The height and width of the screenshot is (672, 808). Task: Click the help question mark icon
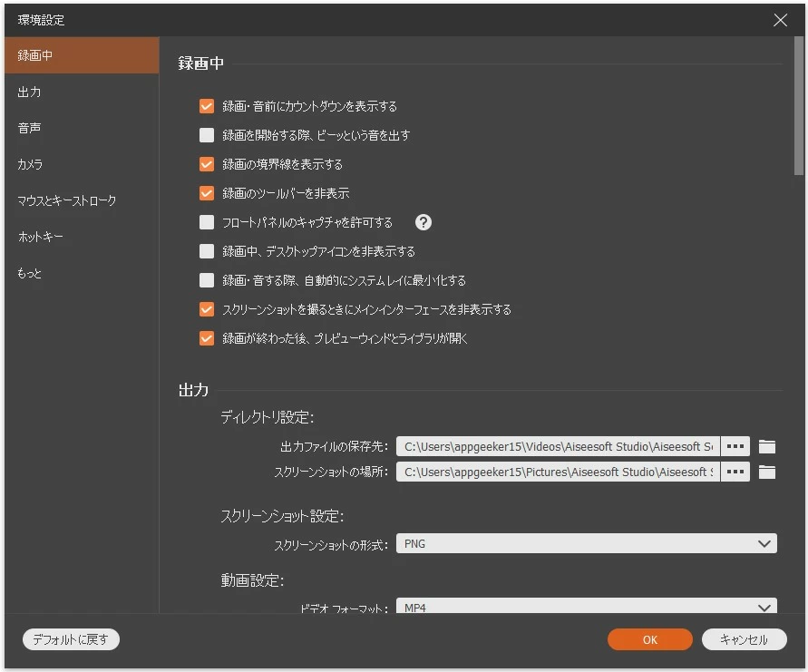point(423,222)
